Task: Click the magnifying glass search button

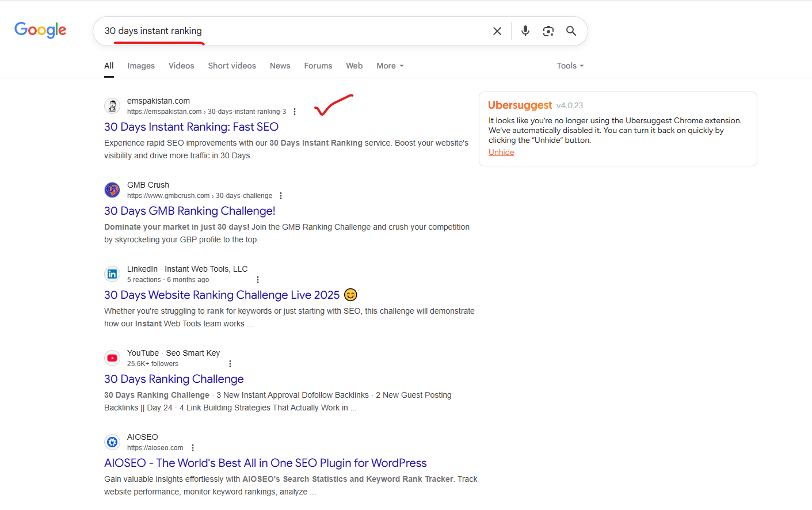Action: pos(571,31)
